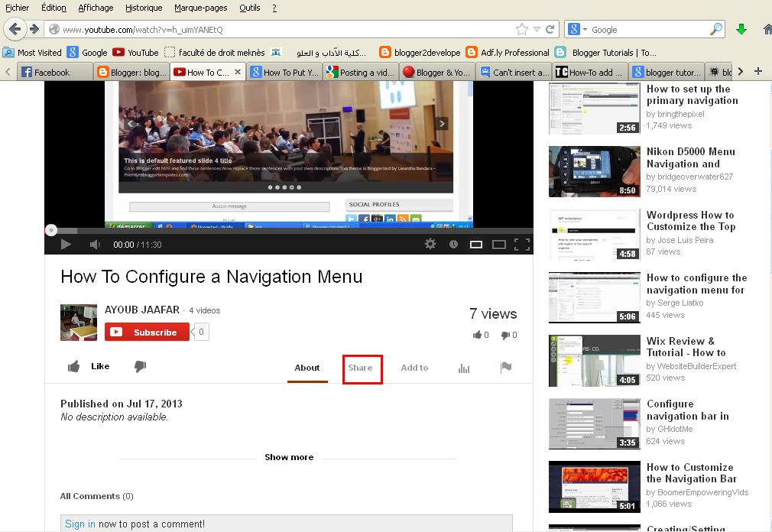Go to Firefox home with house icon
The height and width of the screenshot is (532, 772).
click(x=767, y=29)
